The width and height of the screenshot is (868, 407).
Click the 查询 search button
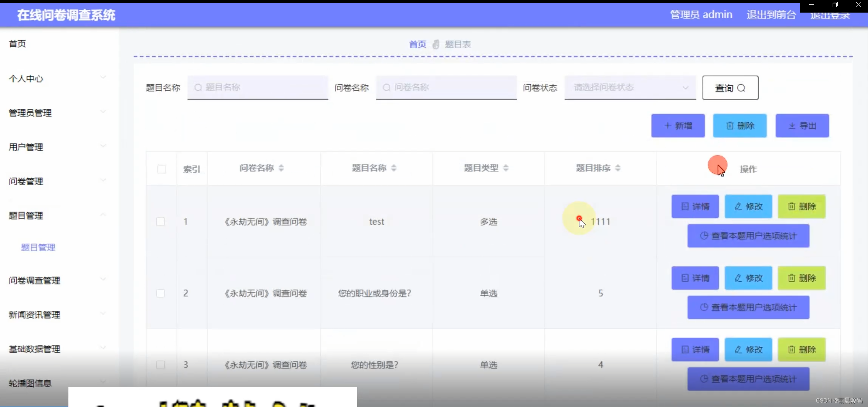(730, 88)
